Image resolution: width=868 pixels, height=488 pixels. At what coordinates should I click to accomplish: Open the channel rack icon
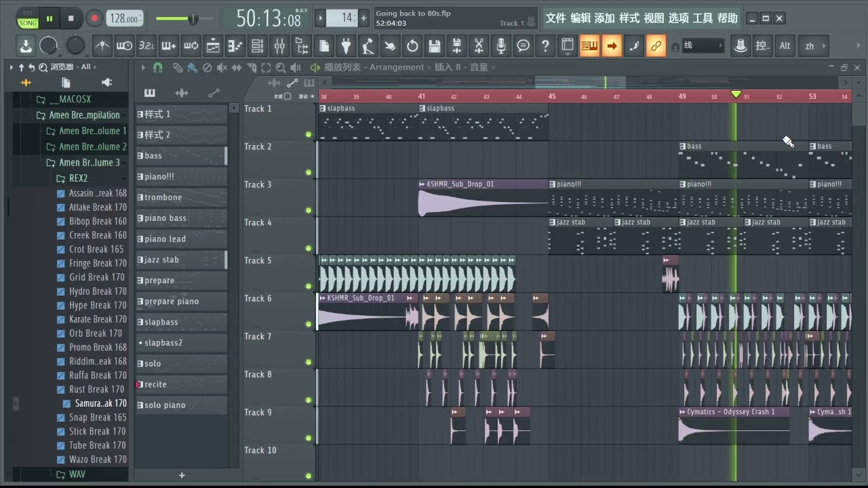[258, 46]
